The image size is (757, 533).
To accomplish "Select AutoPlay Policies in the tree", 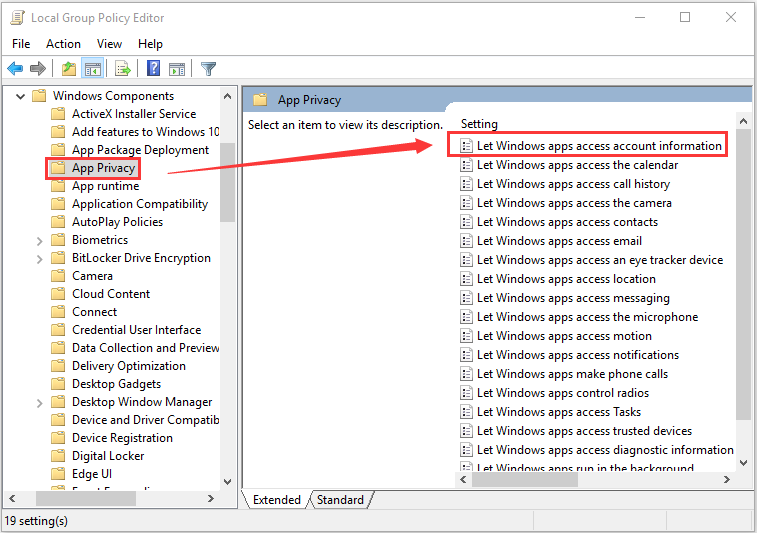I will pos(117,222).
